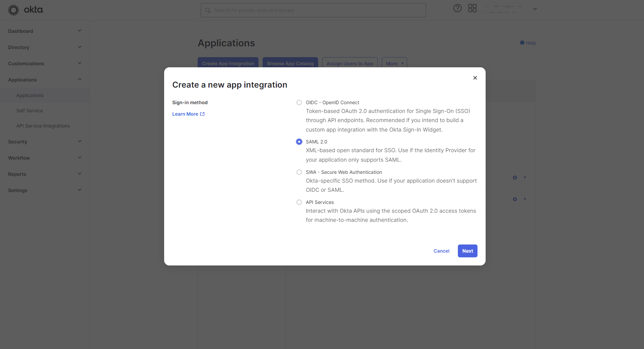Select the SAML 2.0 radio button
Image resolution: width=644 pixels, height=349 pixels.
[299, 142]
